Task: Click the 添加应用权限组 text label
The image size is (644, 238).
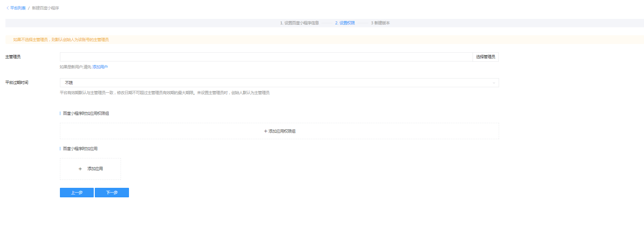Action: [x=282, y=131]
